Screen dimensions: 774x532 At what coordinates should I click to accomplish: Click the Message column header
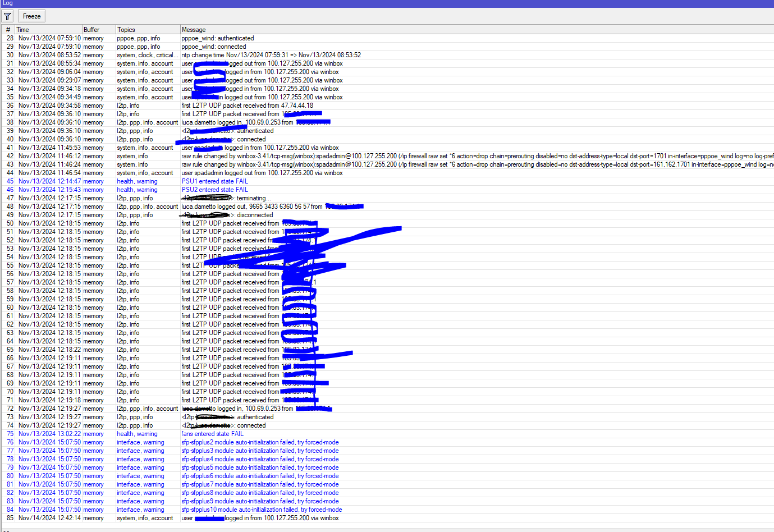click(477, 30)
